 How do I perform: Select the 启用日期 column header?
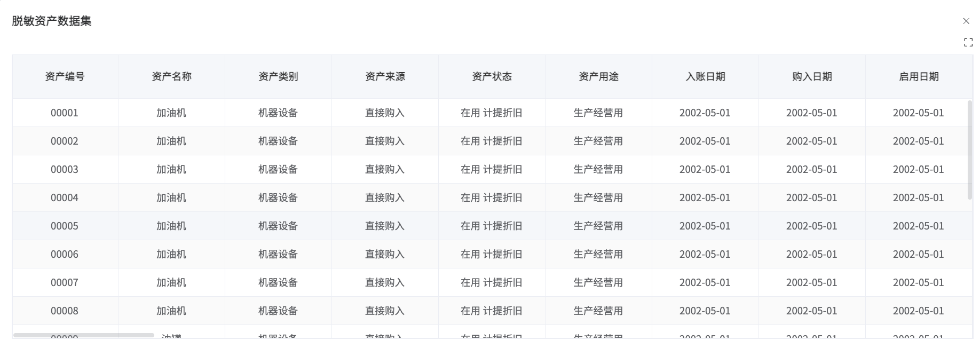(919, 77)
